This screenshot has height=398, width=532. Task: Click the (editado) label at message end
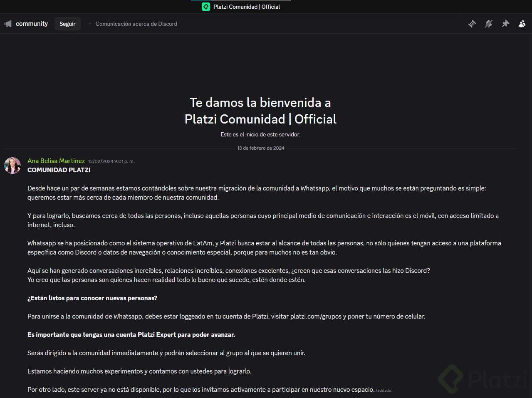click(384, 391)
